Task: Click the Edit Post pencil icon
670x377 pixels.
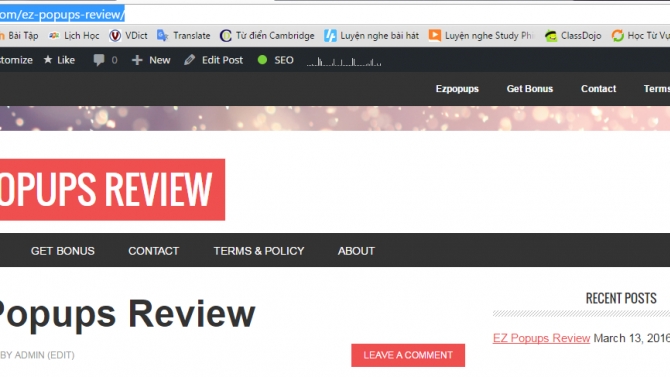Action: (x=189, y=60)
